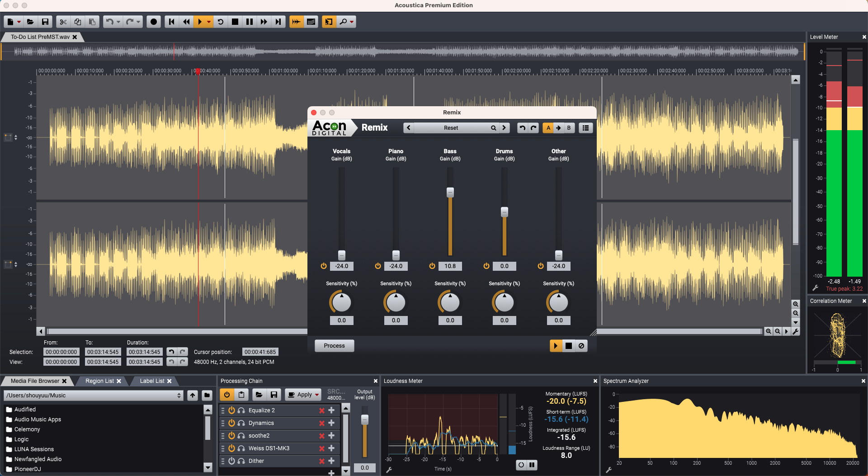Click the Bass gain slider handle
This screenshot has height=476, width=868.
450,192
